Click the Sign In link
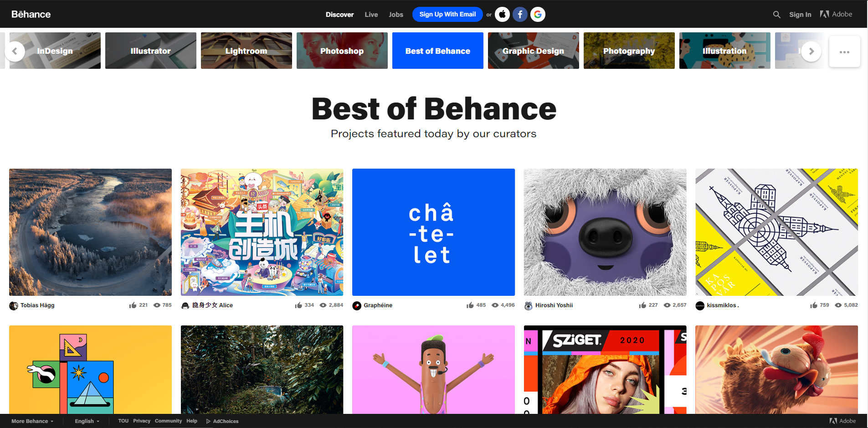 tap(800, 15)
